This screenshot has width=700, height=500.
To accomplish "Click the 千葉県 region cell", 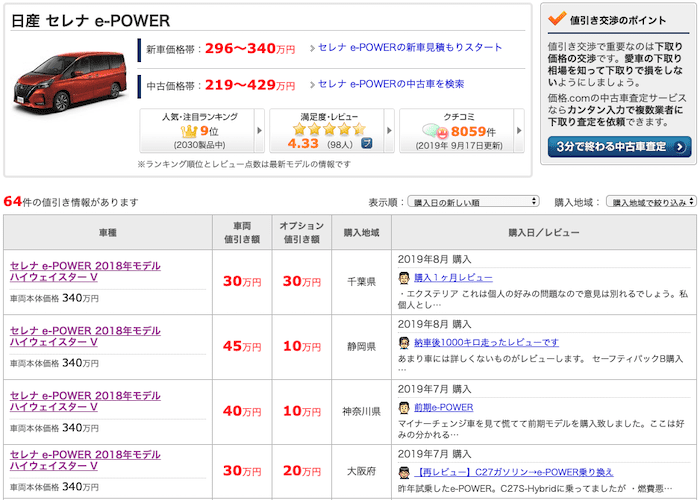I will [x=362, y=282].
